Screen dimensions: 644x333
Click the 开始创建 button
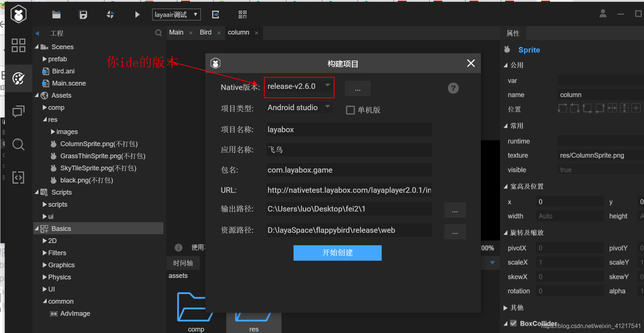click(x=337, y=253)
